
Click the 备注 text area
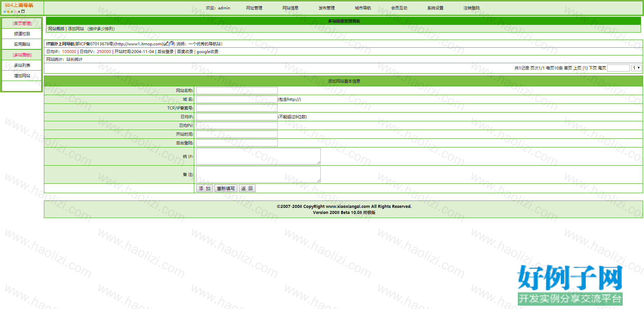coord(258,175)
